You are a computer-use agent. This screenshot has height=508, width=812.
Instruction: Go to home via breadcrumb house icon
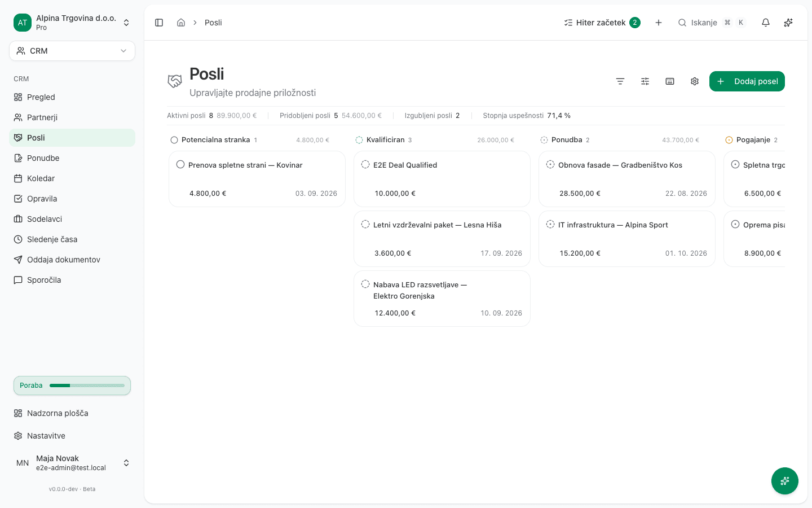pos(181,23)
